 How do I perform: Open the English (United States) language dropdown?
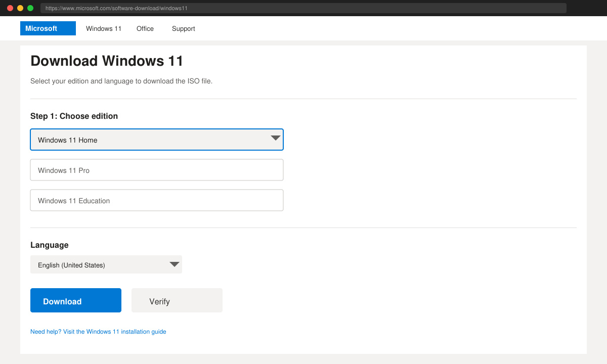(x=106, y=264)
